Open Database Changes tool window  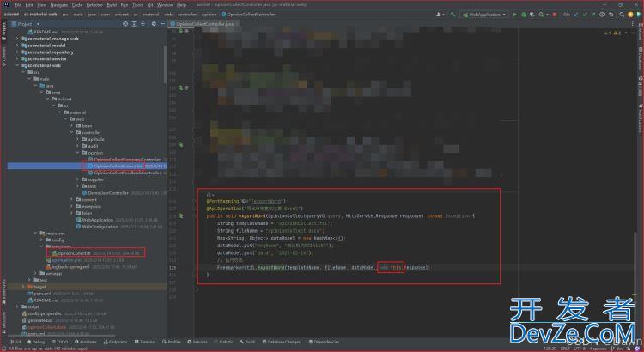282,342
